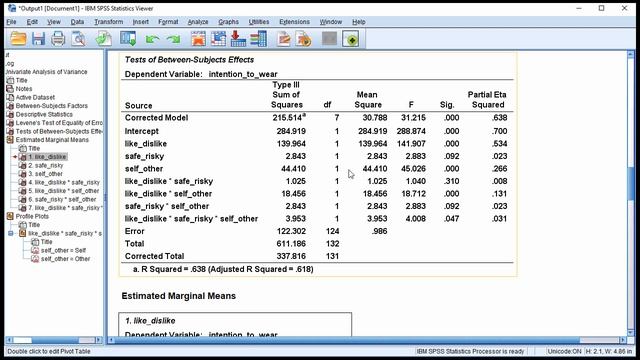
Task: Click the Variables list icon
Action: 258,39
